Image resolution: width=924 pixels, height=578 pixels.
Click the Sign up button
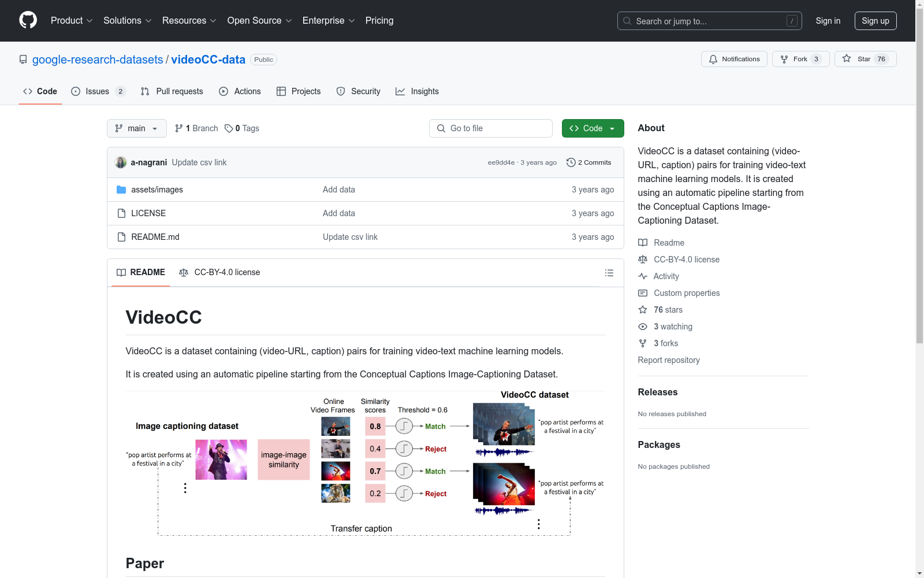pyautogui.click(x=875, y=21)
